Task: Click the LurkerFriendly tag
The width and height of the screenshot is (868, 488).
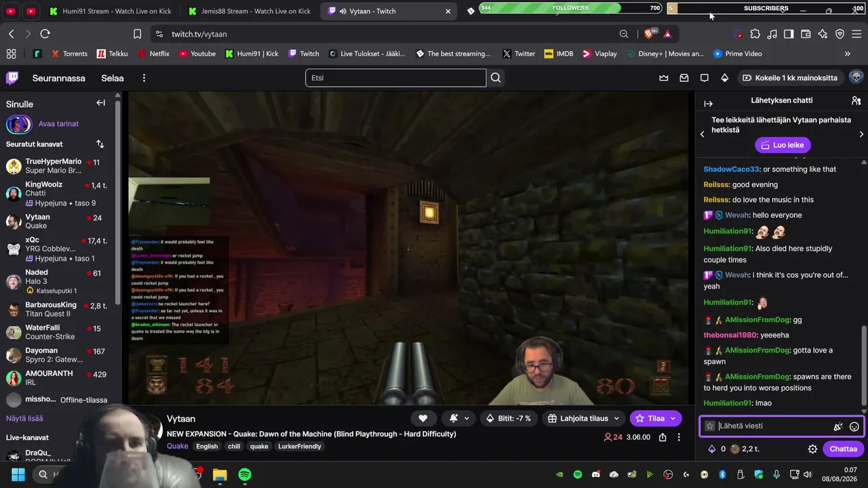Action: click(x=299, y=446)
